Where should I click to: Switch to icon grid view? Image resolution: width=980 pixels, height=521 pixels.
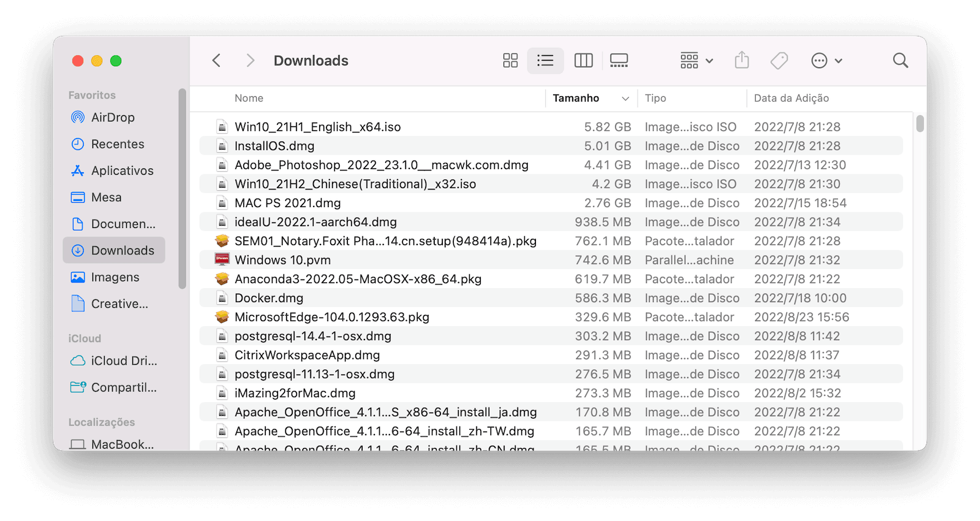[510, 60]
